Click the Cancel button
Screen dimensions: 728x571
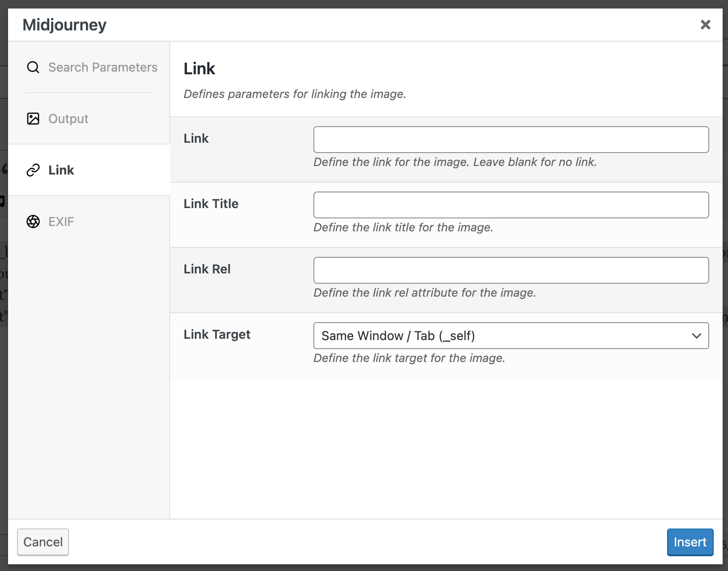pos(43,542)
